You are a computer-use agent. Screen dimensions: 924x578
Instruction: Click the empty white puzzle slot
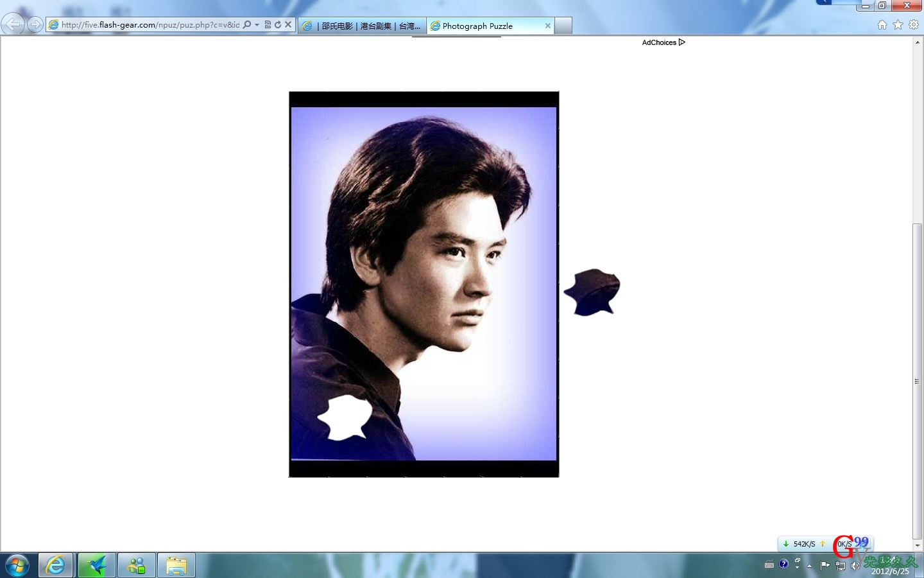point(346,417)
